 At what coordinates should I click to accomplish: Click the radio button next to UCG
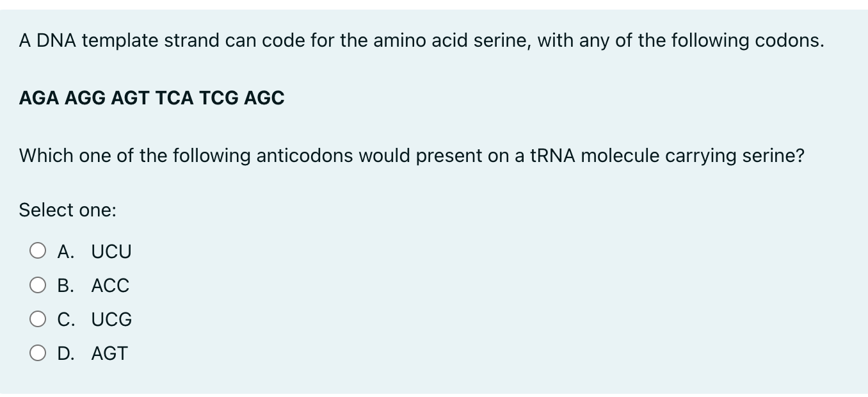click(x=38, y=318)
